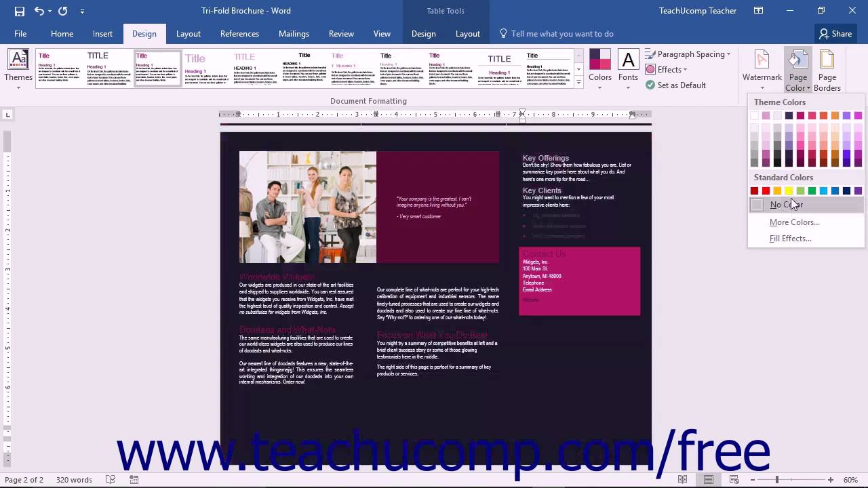Click the Key Offerings heading in document

tap(545, 158)
